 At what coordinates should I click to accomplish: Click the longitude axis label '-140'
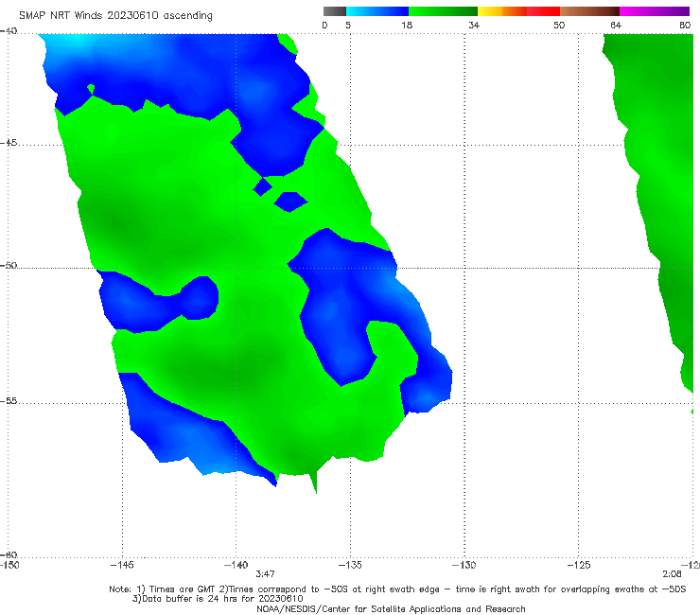tap(236, 565)
